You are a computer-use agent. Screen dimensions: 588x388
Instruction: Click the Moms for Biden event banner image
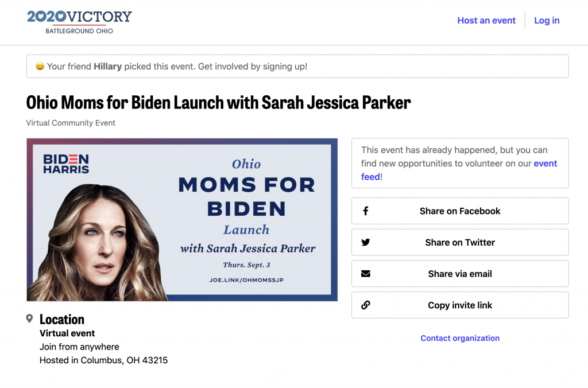pyautogui.click(x=181, y=219)
